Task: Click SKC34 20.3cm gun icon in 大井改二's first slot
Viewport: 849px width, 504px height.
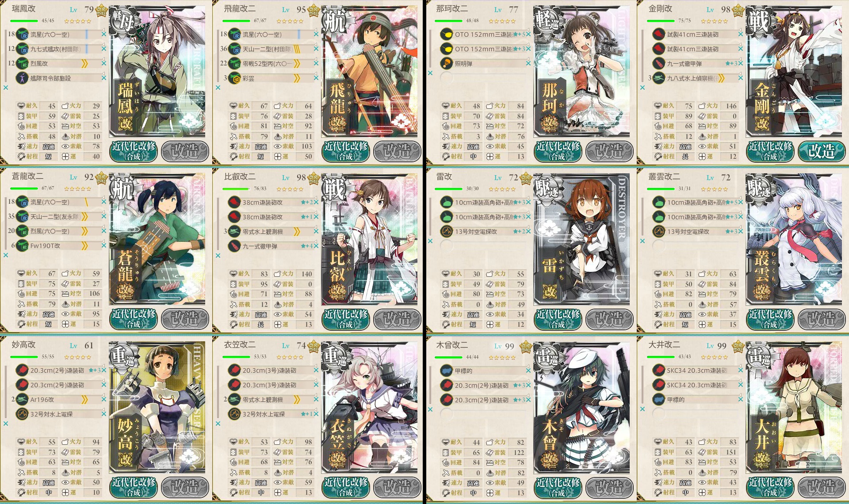Action: [658, 370]
